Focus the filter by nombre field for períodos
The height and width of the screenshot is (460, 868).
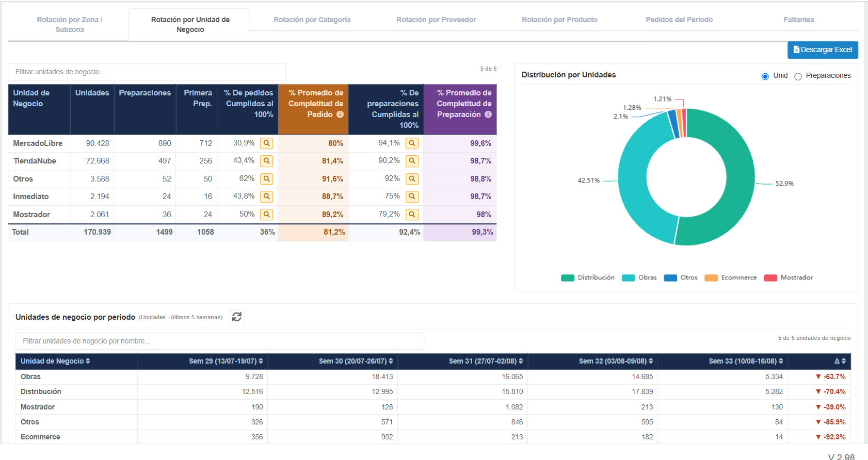[220, 341]
